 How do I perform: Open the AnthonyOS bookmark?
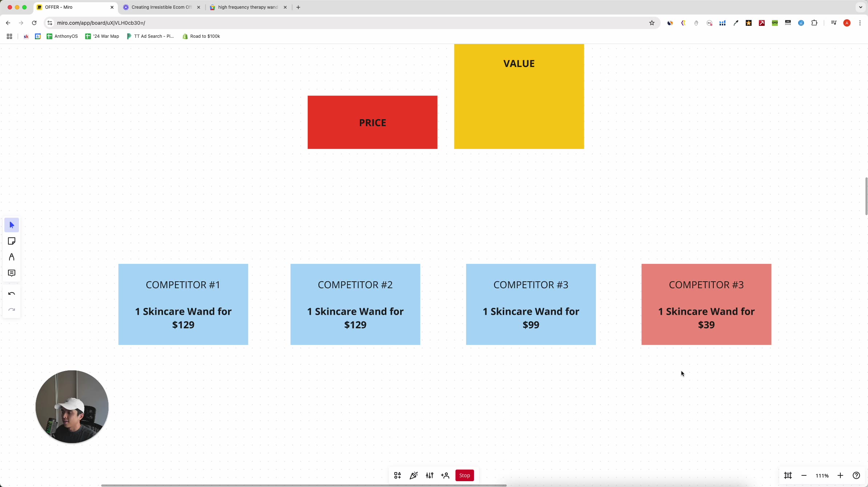tap(62, 36)
